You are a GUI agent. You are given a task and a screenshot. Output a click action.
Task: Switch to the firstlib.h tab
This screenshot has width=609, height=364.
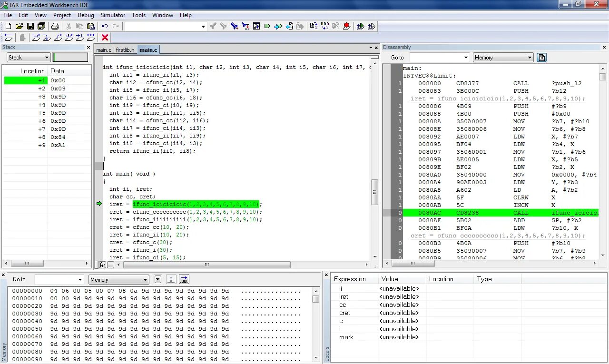point(125,49)
